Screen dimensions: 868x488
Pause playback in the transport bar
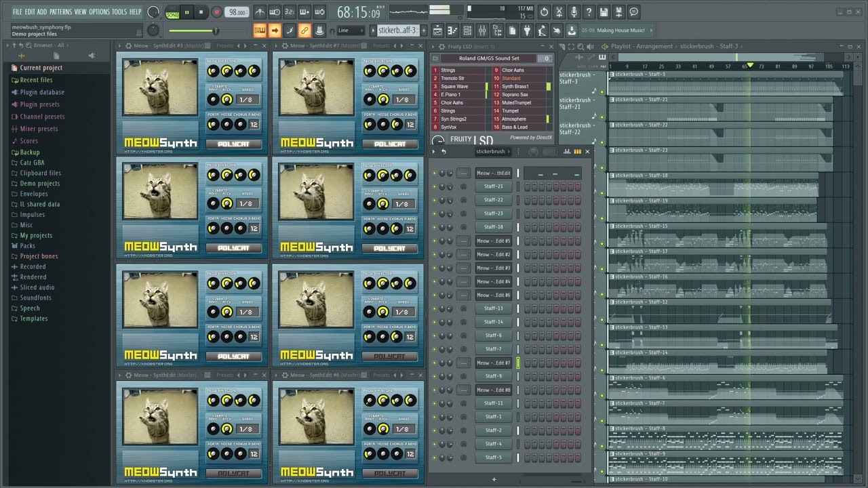coord(187,12)
